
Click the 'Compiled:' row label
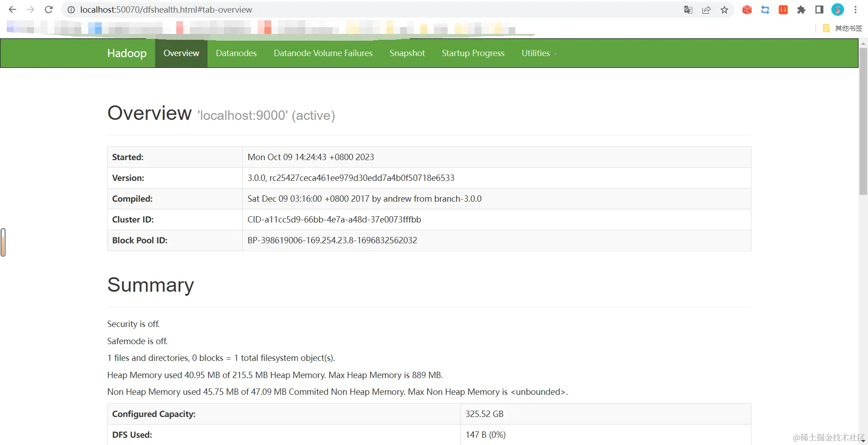click(132, 199)
